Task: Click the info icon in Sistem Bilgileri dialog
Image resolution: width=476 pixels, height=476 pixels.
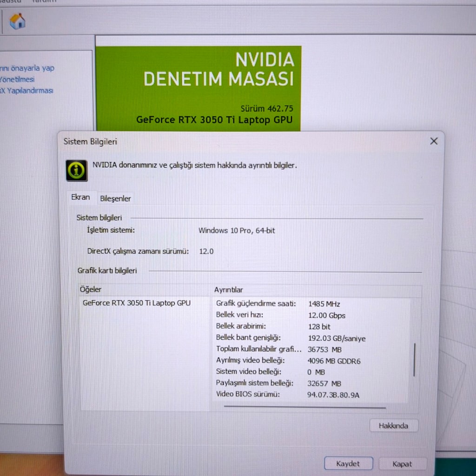Action: 77,171
